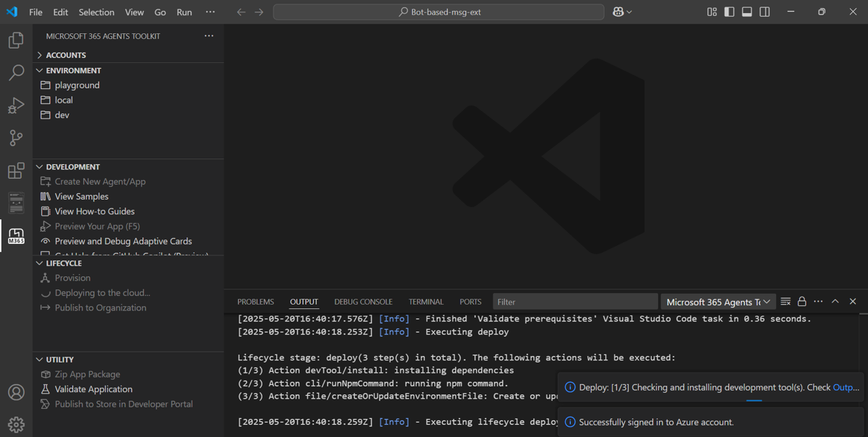Viewport: 868px width, 437px height.
Task: Switch to the Output tab
Action: point(304,302)
